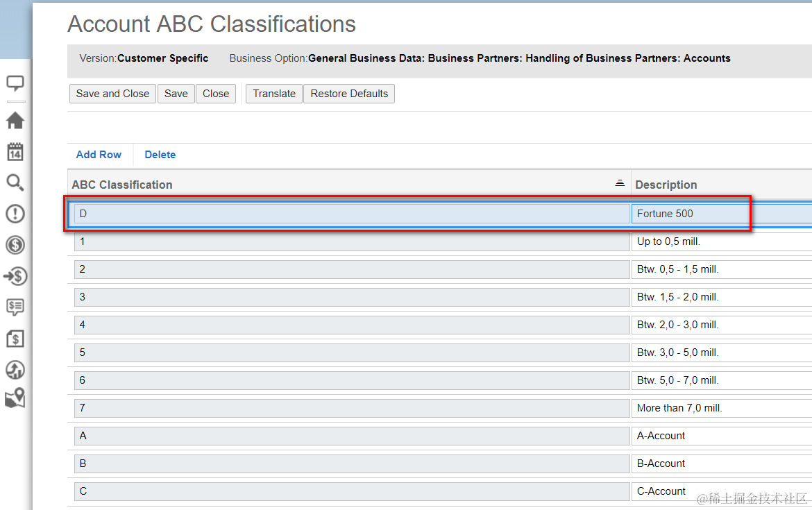The width and height of the screenshot is (812, 510).
Task: Edit the 'Btw. 1,5 - 2,0 mill.' description
Action: [x=721, y=297]
